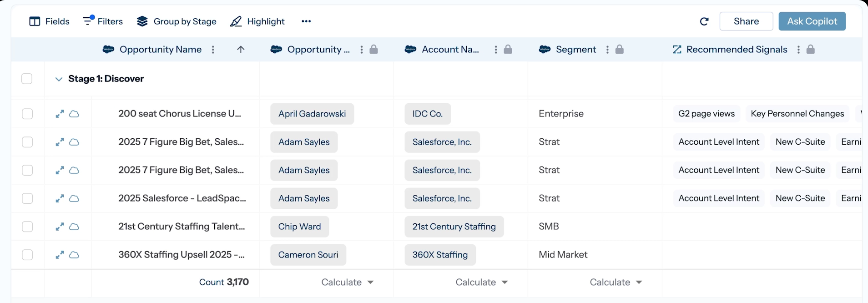Image resolution: width=868 pixels, height=303 pixels.
Task: Open the 360X Staffing account chip
Action: [440, 255]
